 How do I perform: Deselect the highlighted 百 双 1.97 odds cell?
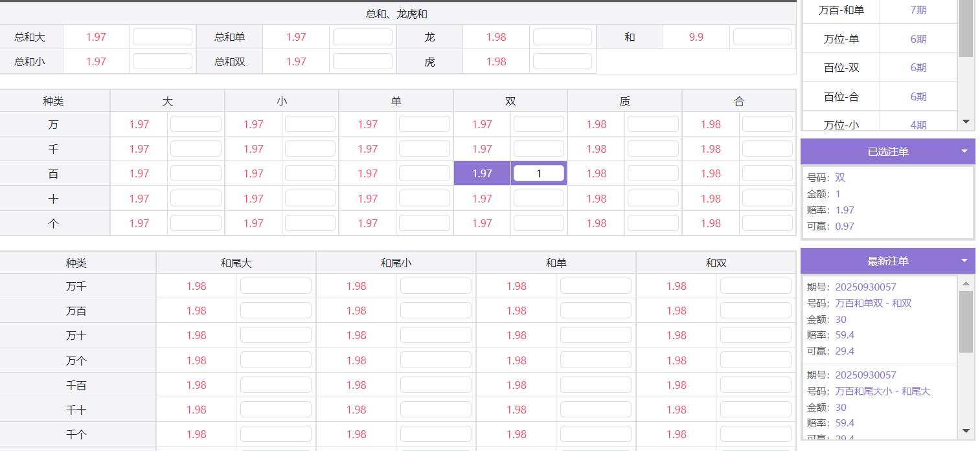482,173
